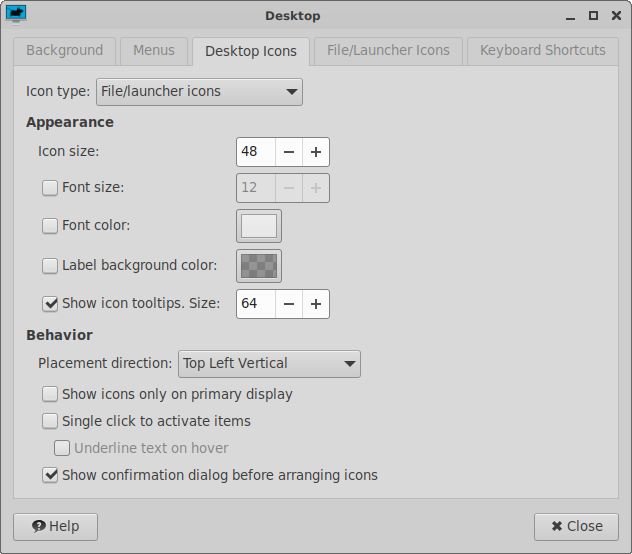Open the Font color swatch picker
Screen dimensions: 632x554
[x=259, y=226]
